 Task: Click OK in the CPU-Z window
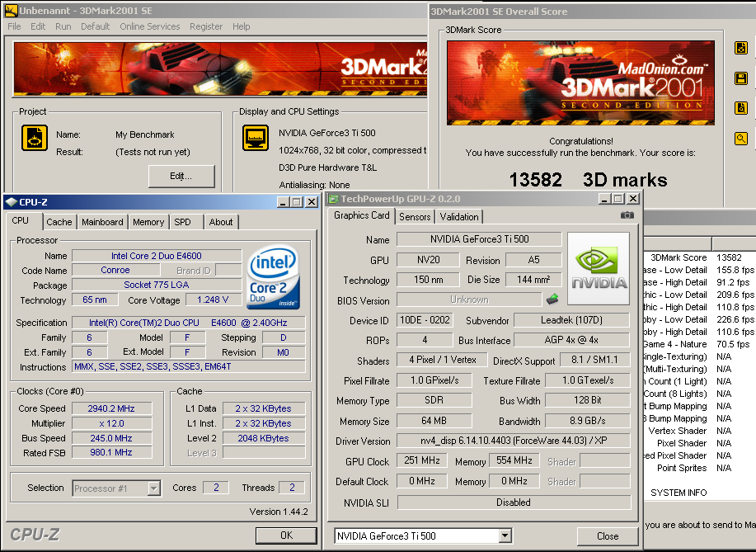(286, 535)
